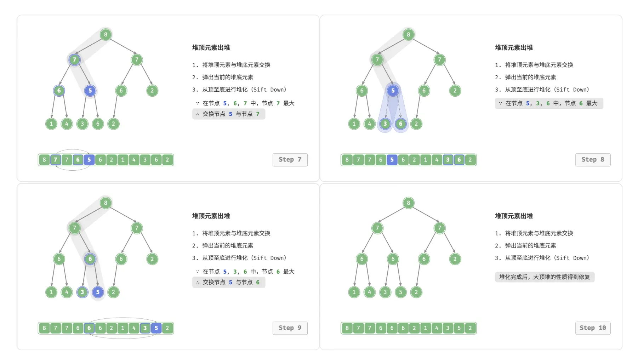
Task: Click blue array cell 5 in Step 9
Action: click(156, 328)
